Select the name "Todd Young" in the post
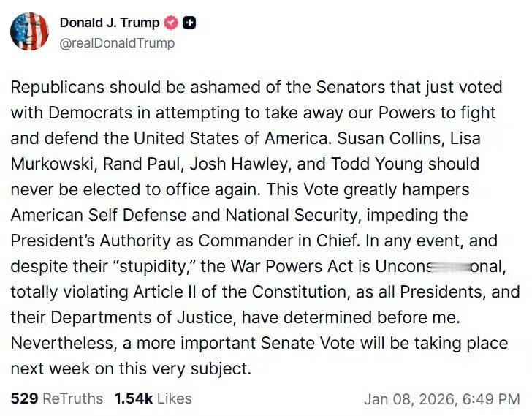Image resolution: width=532 pixels, height=416 pixels. pos(376,164)
